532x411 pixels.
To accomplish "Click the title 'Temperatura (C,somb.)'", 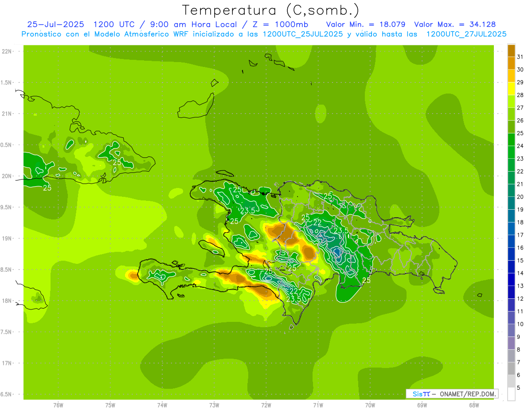I will (270, 10).
